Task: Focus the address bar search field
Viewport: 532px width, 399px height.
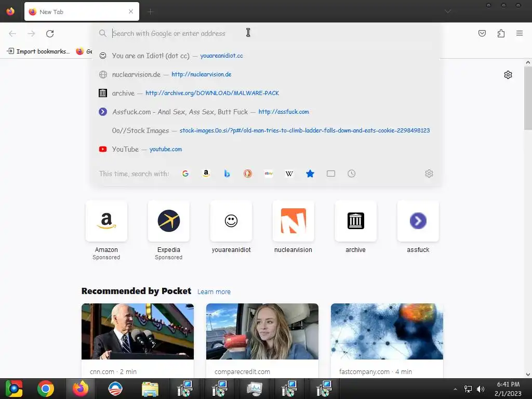Action: coord(267,33)
